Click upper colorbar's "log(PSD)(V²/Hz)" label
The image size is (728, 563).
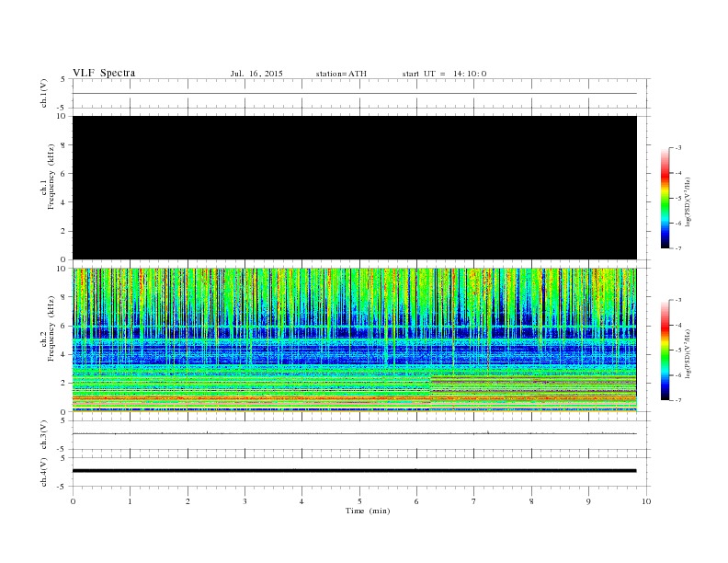coord(688,201)
